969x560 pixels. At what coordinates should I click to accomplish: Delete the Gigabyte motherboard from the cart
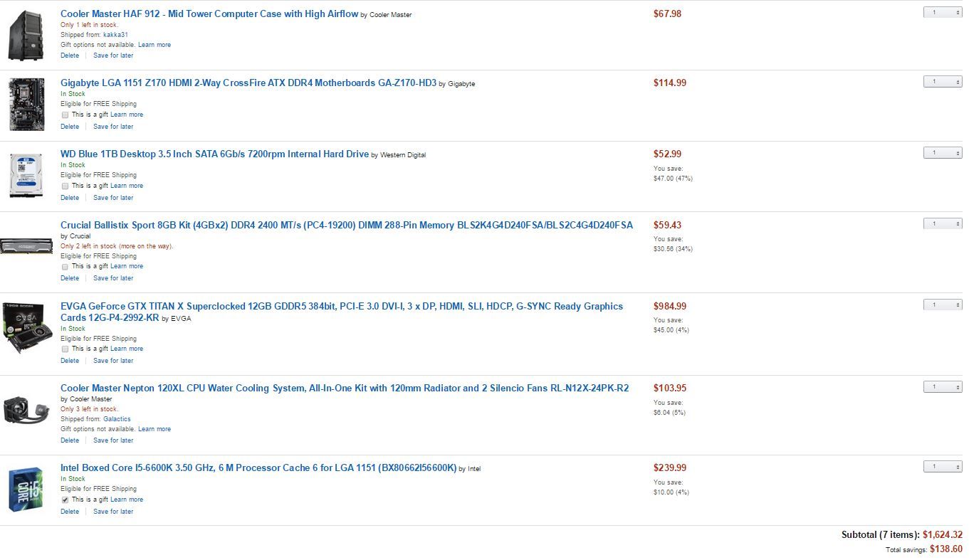70,127
